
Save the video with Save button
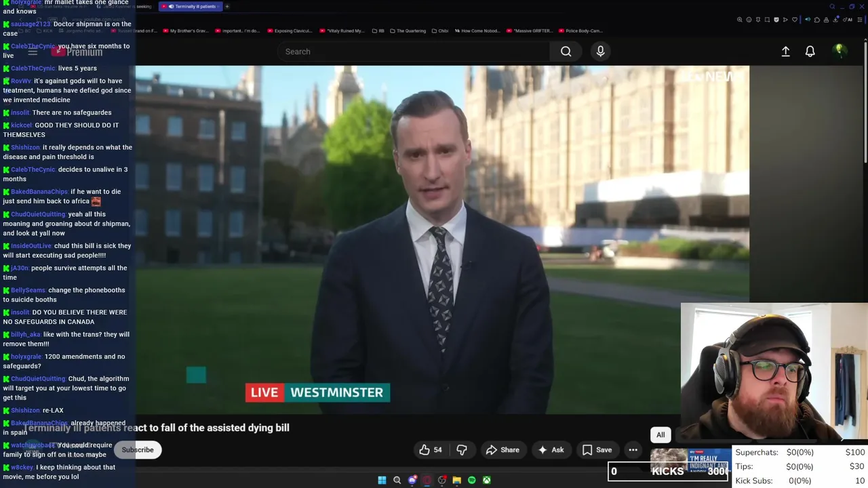[x=597, y=449]
